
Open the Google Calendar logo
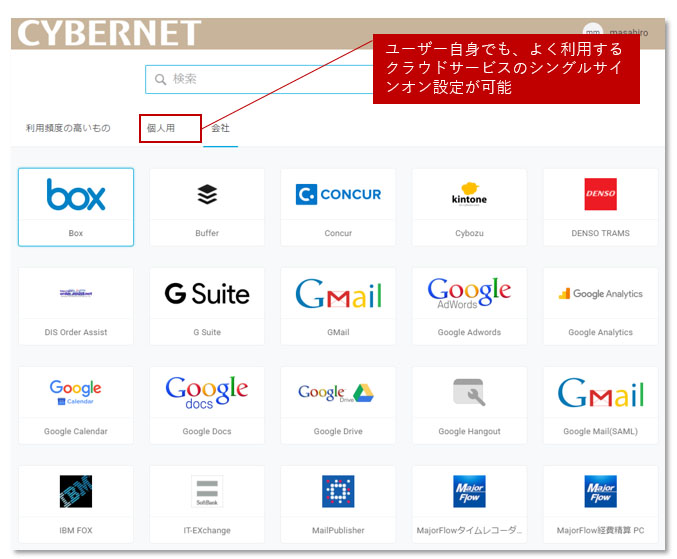point(76,392)
